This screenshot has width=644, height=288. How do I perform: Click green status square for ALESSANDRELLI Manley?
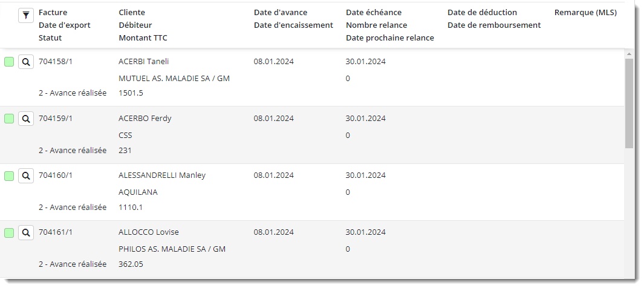(x=9, y=176)
